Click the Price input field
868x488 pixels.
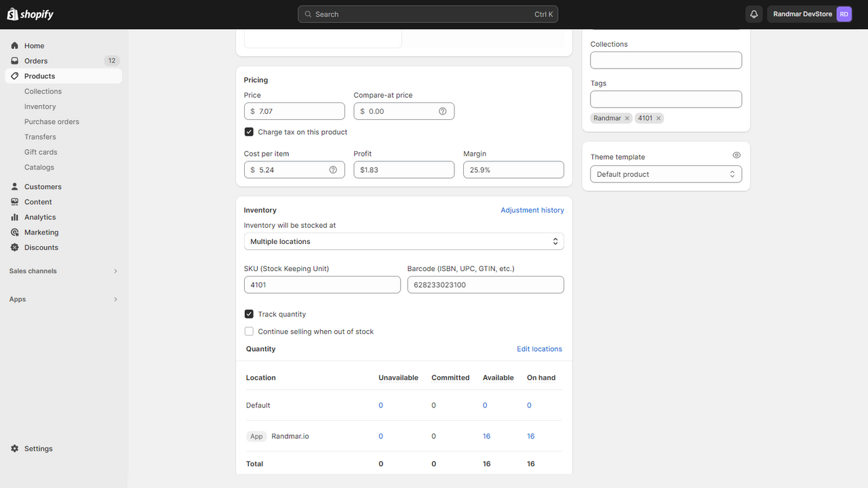[294, 111]
